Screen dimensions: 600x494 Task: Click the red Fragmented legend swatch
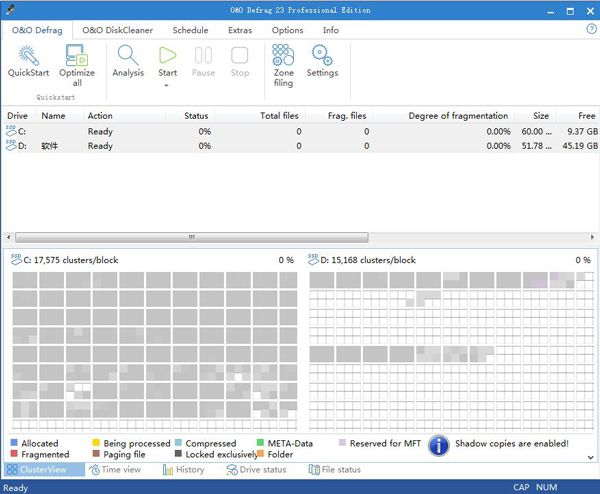(14, 453)
